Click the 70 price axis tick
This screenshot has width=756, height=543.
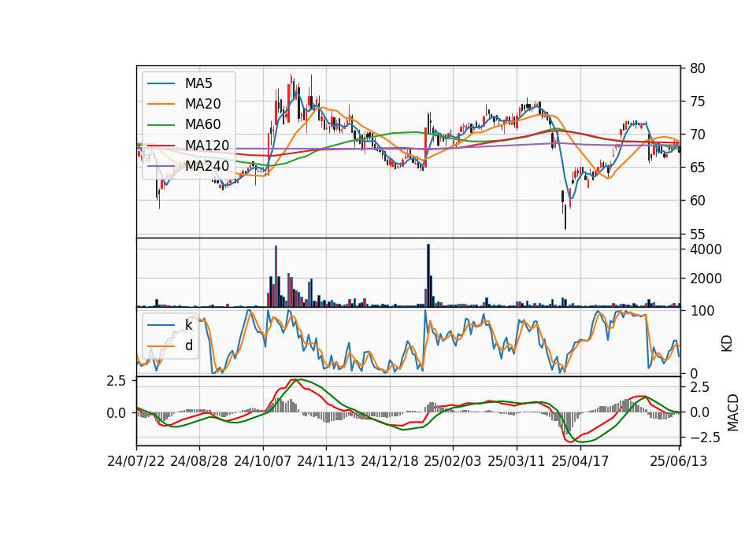pyautogui.click(x=697, y=135)
